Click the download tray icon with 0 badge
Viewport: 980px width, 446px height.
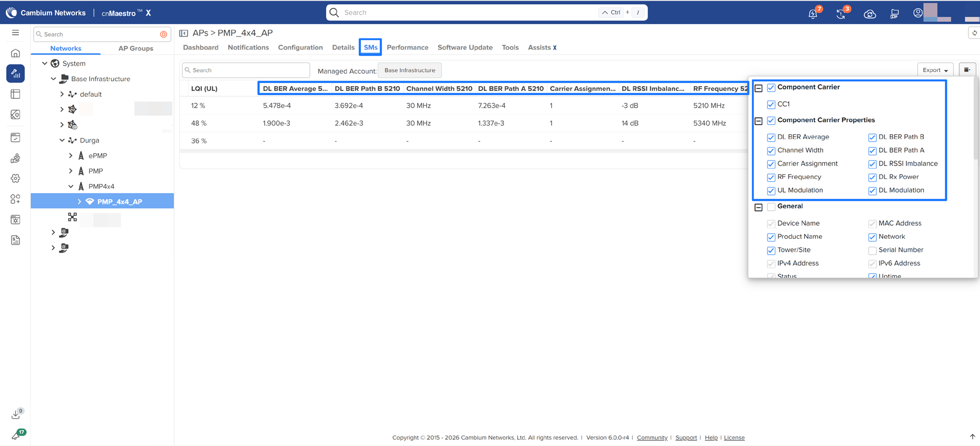16,414
